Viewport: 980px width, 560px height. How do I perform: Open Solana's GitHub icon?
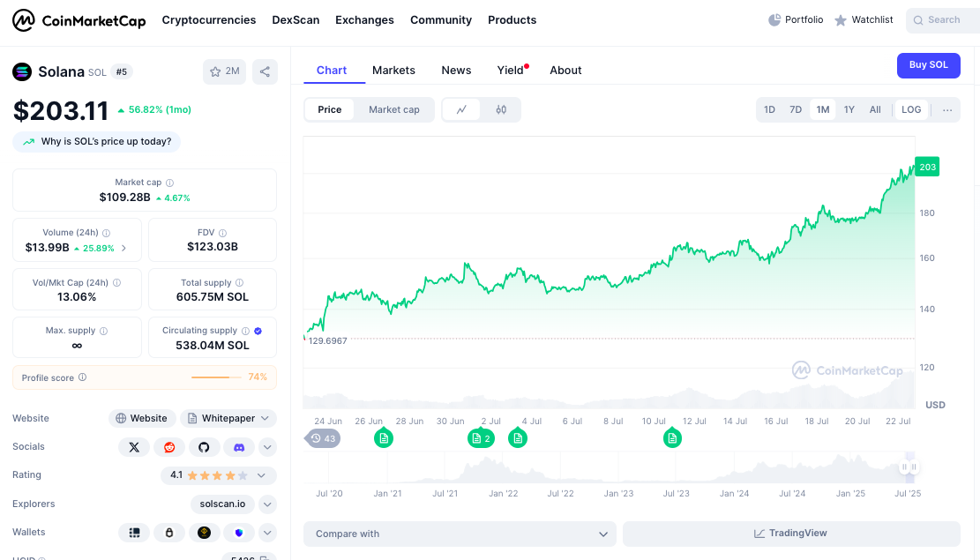pyautogui.click(x=204, y=447)
